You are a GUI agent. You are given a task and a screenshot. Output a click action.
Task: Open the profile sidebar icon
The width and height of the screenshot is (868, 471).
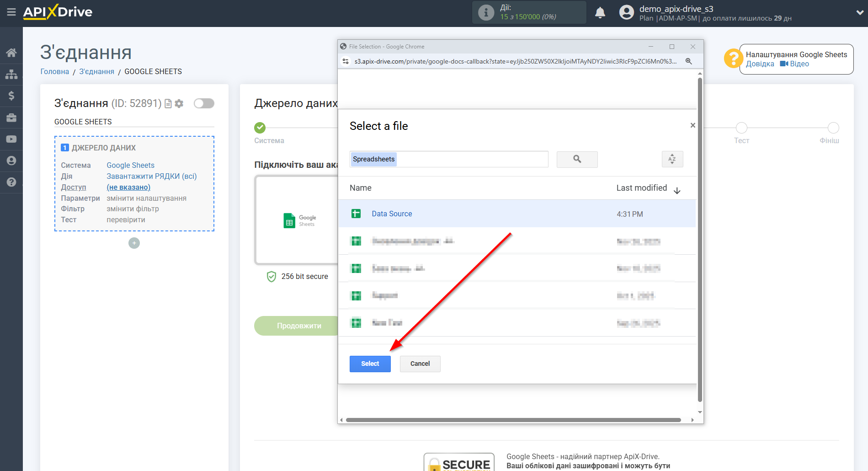(11, 161)
